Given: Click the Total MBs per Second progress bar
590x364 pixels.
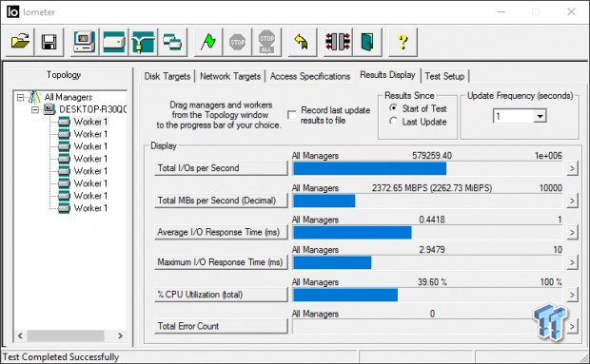Looking at the screenshot, I should click(427, 201).
